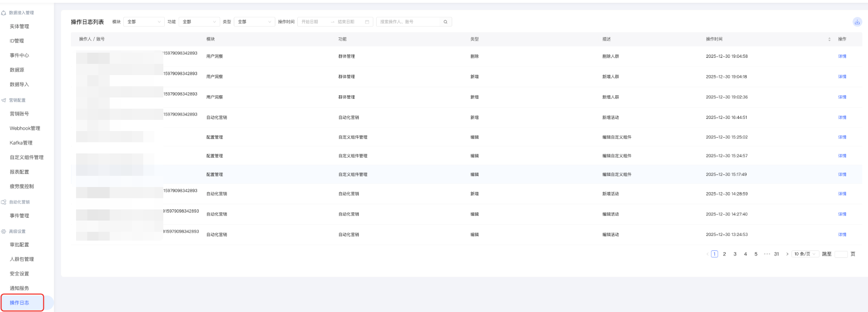Open 详情 for the 15:25:02 row
The width and height of the screenshot is (868, 312).
[842, 137]
